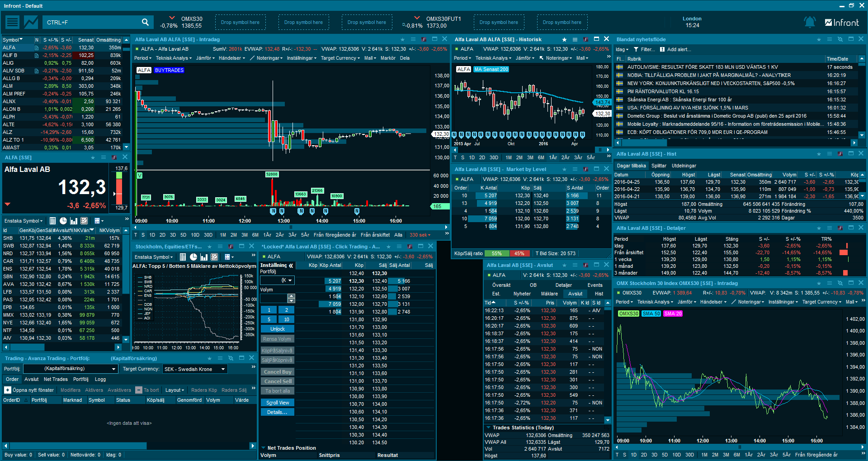Open SEK - Swedish Krone currency dropdown
Viewport: 868px width, 461px height.
[195, 369]
